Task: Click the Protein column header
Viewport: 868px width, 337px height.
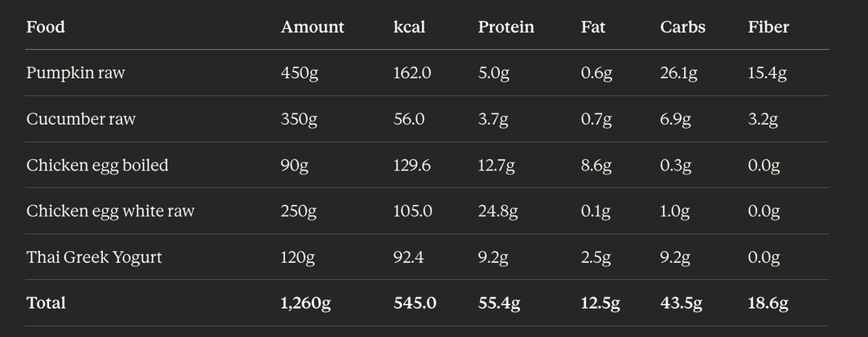Action: coord(506,27)
